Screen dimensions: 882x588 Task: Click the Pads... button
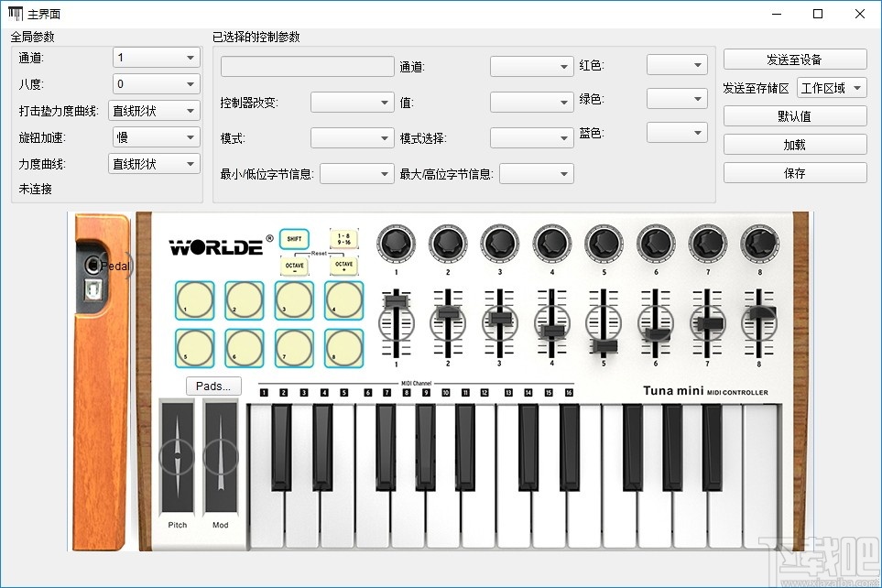pyautogui.click(x=212, y=387)
